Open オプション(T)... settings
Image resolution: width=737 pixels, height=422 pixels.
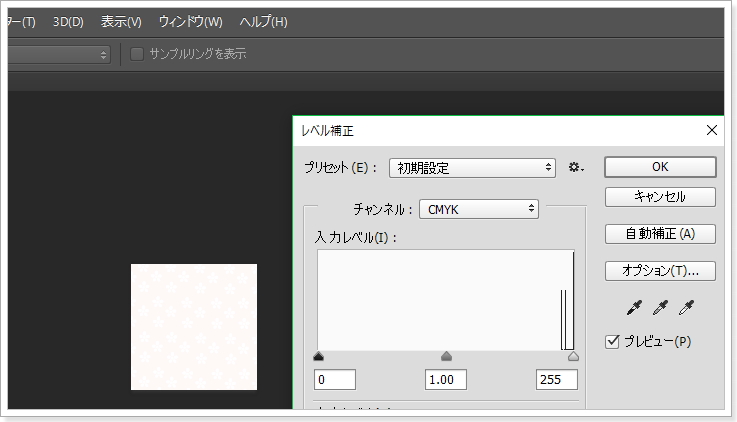tap(660, 271)
